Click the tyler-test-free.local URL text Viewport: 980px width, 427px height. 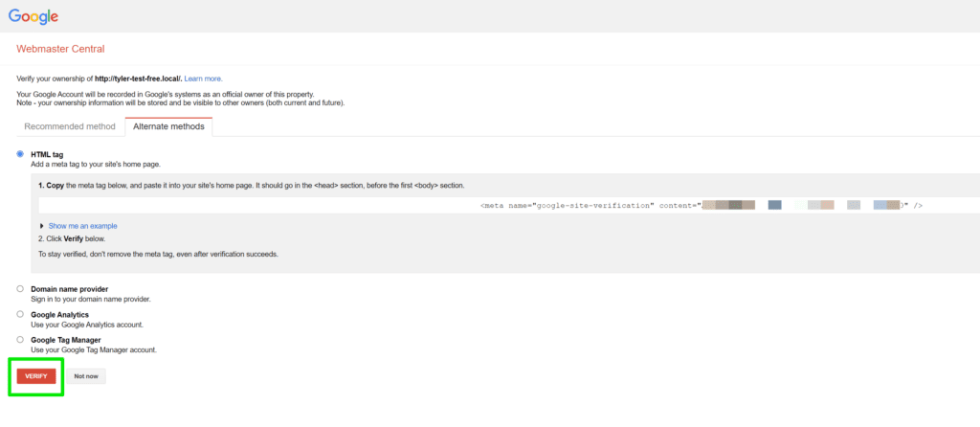[x=138, y=79]
